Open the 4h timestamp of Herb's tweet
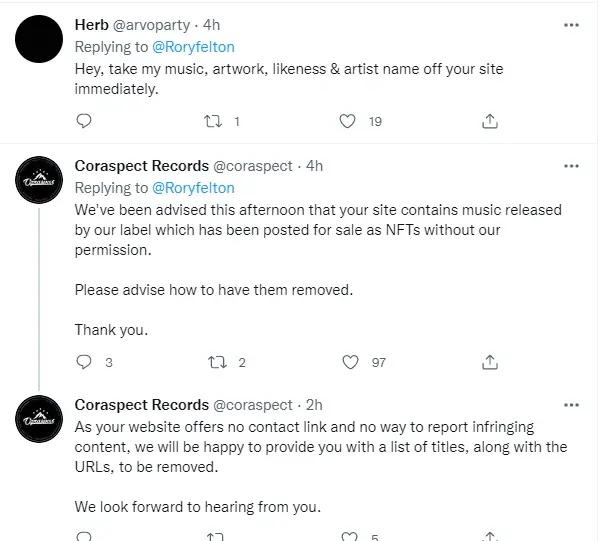600x541 pixels. [211, 25]
